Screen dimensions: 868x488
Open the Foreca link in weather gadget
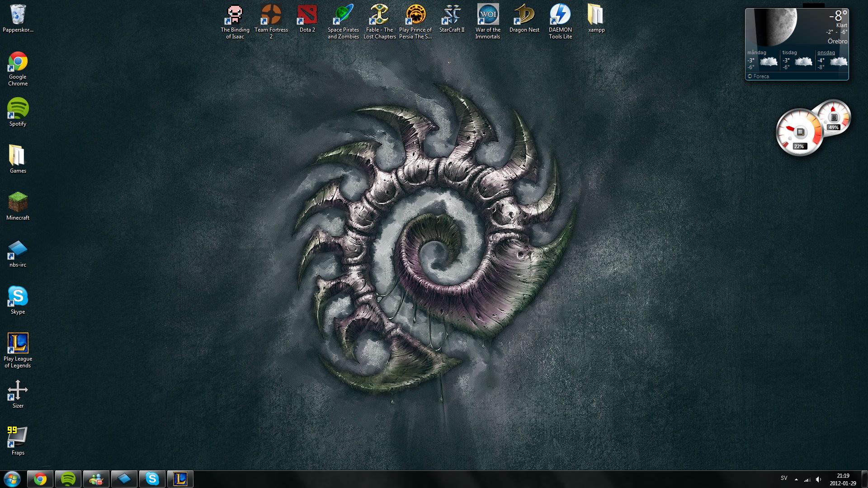758,76
